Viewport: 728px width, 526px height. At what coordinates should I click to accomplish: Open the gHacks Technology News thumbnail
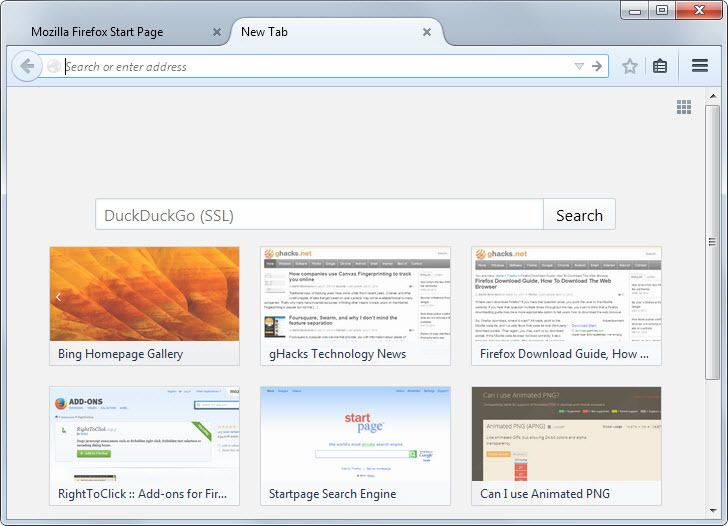click(355, 306)
